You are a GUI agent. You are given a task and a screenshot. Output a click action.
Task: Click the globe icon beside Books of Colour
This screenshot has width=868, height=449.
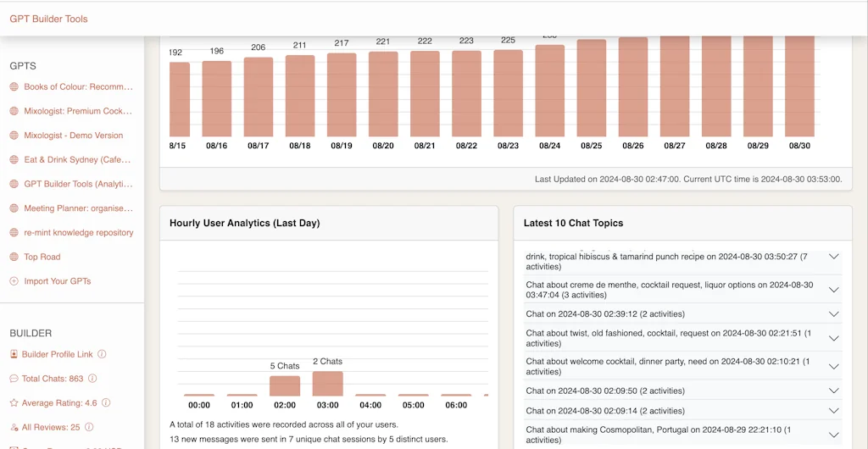tap(14, 86)
